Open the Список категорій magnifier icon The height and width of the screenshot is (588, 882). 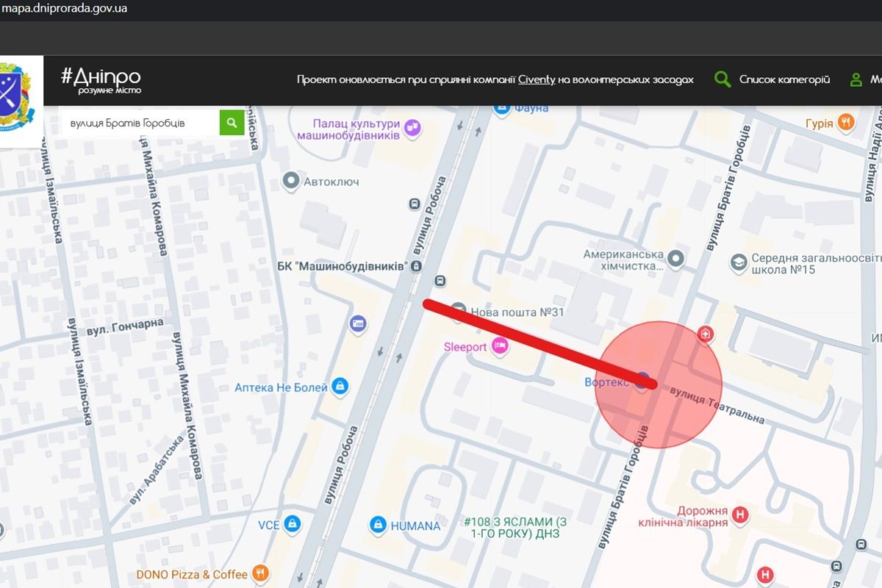723,79
